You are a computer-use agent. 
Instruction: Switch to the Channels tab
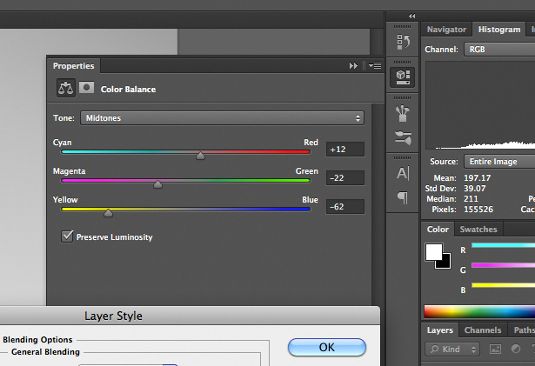click(482, 330)
